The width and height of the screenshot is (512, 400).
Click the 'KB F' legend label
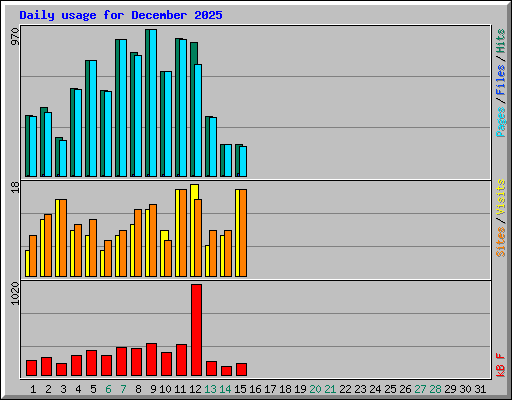point(501,365)
